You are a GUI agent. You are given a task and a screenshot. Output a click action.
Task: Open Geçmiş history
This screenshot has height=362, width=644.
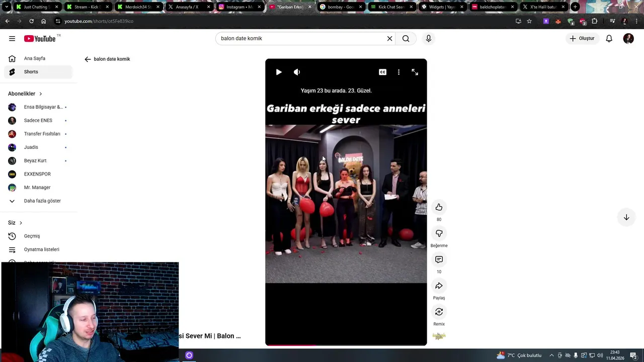[38, 236]
